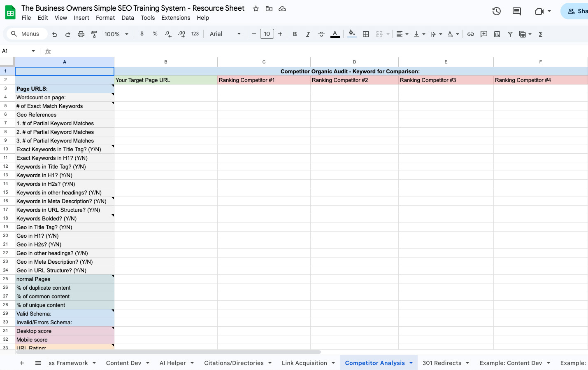The width and height of the screenshot is (588, 370).
Task: Click the Add Sheet plus button
Action: (22, 363)
